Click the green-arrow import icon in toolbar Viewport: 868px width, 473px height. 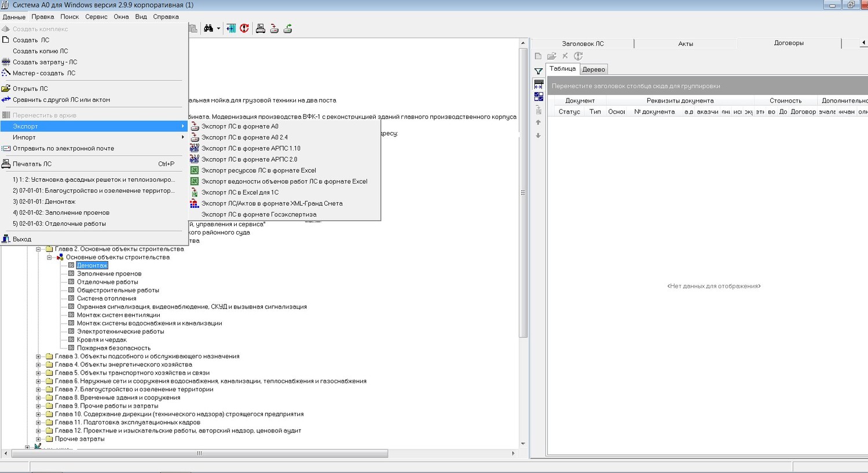click(288, 28)
